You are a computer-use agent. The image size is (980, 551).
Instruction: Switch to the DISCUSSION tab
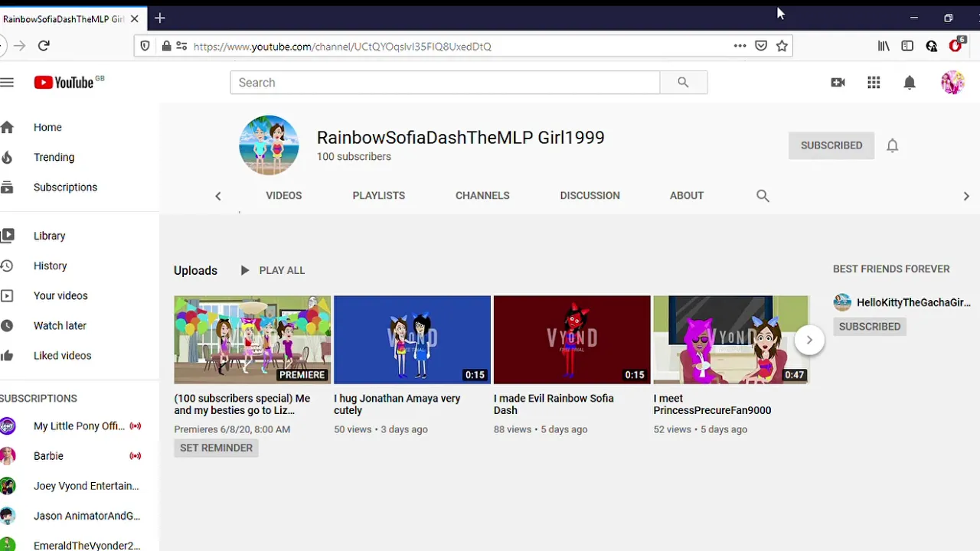pyautogui.click(x=590, y=196)
